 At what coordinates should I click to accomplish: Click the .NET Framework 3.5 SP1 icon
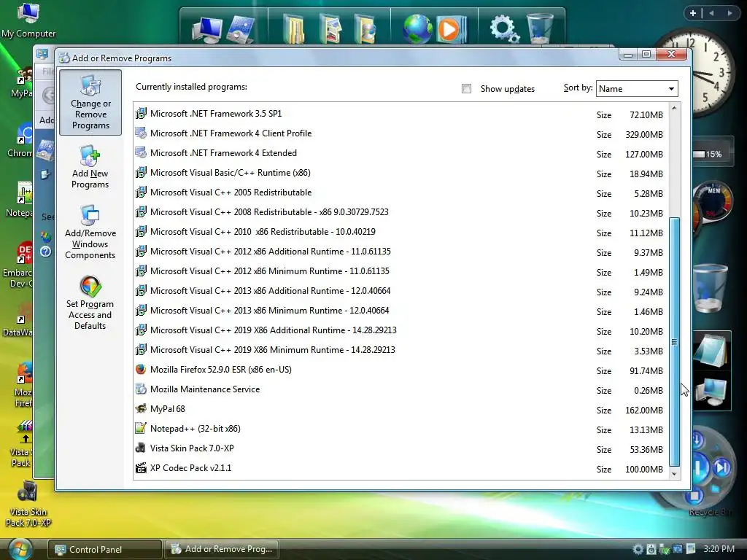click(x=141, y=114)
